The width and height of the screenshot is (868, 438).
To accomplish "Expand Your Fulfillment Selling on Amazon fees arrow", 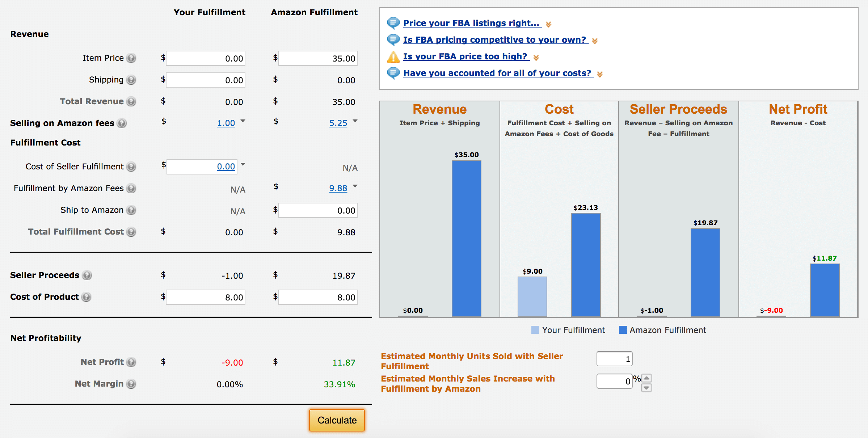I will click(243, 121).
